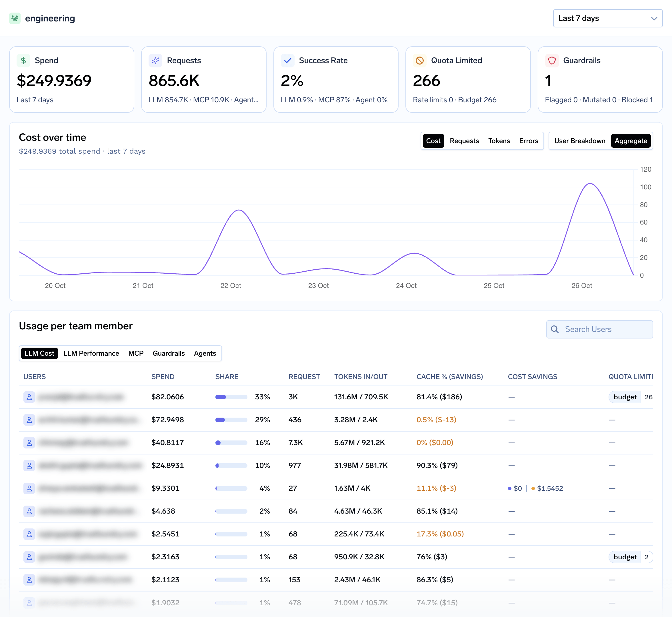Click user avatar icon in $9.3301 row
Screen dimensions: 672x617
(x=29, y=488)
